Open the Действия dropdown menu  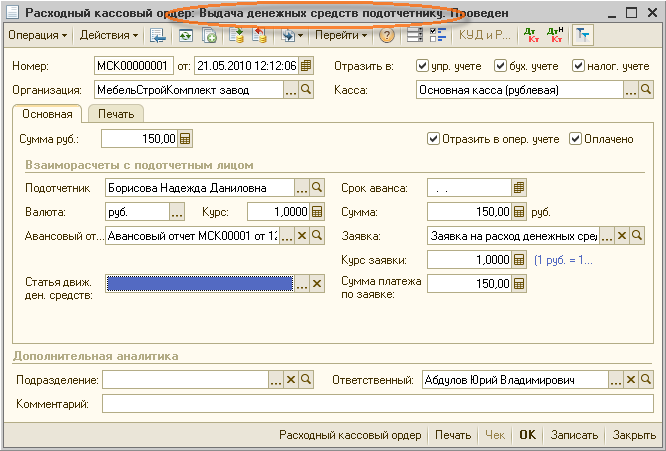[109, 35]
